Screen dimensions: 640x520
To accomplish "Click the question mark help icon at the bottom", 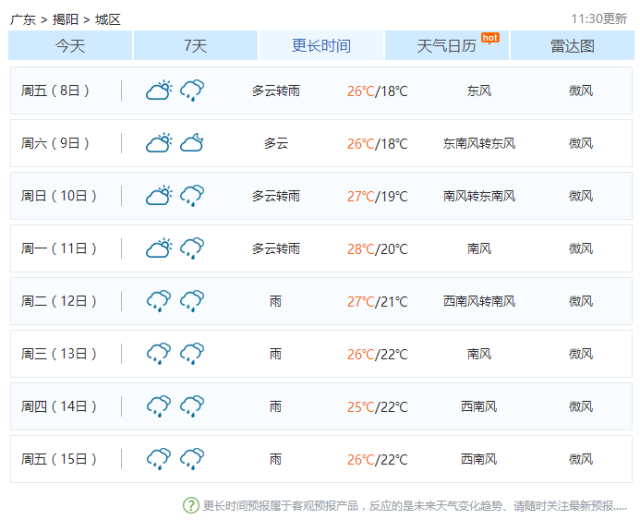I will (x=191, y=505).
